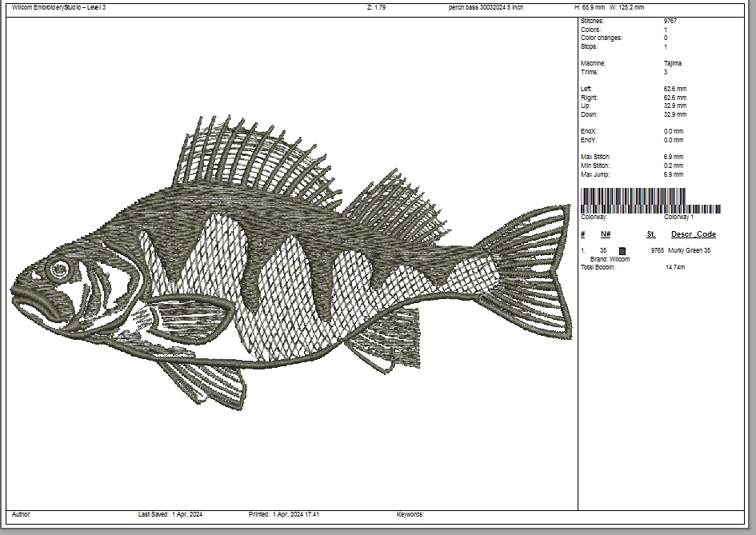
Task: Click the zoom factor 'Z: 1.79' text
Action: click(376, 7)
